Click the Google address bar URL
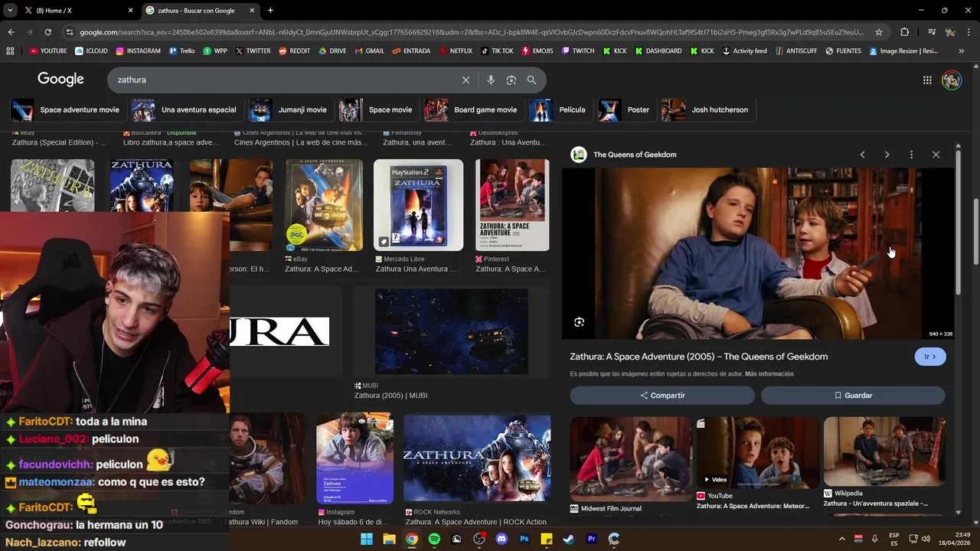The image size is (980, 551). pos(471,32)
